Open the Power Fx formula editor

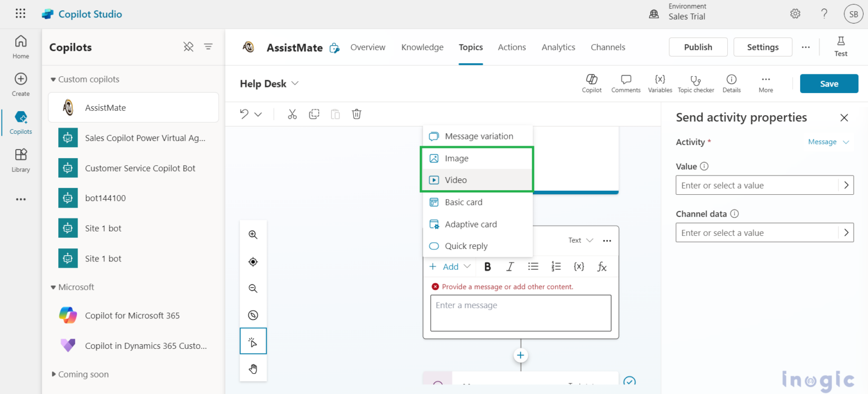tap(601, 266)
